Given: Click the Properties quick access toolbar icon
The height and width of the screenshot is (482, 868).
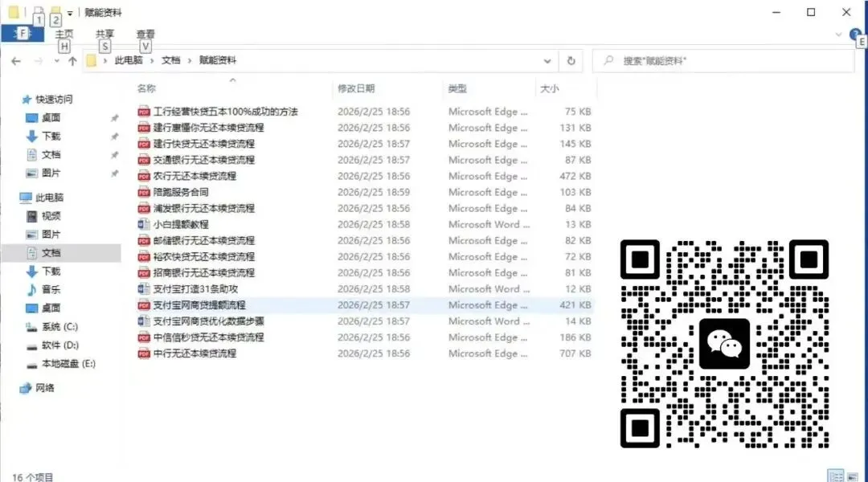Looking at the screenshot, I should coord(39,11).
